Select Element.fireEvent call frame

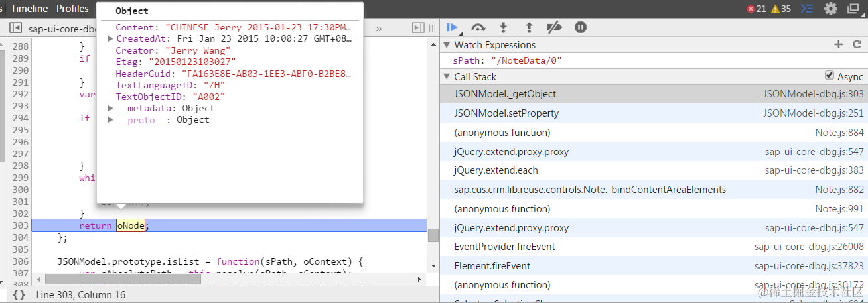(654, 266)
